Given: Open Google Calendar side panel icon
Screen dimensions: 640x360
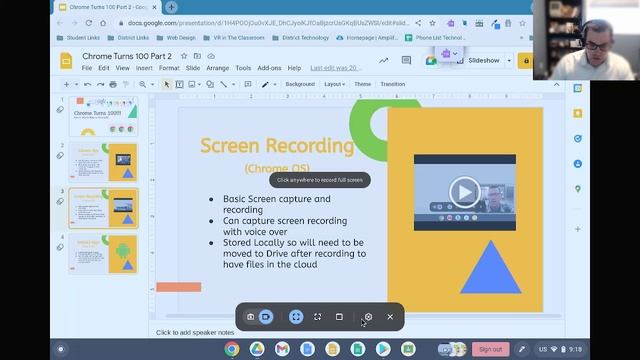Looking at the screenshot, I should point(578,88).
